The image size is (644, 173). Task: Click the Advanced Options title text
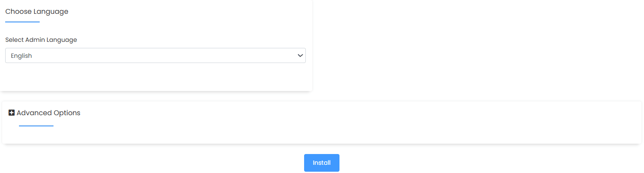(48, 113)
